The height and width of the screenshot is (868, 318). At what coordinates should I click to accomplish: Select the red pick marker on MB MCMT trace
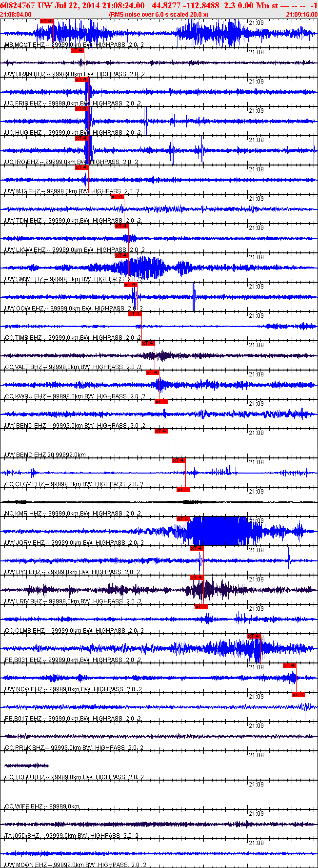tap(46, 21)
